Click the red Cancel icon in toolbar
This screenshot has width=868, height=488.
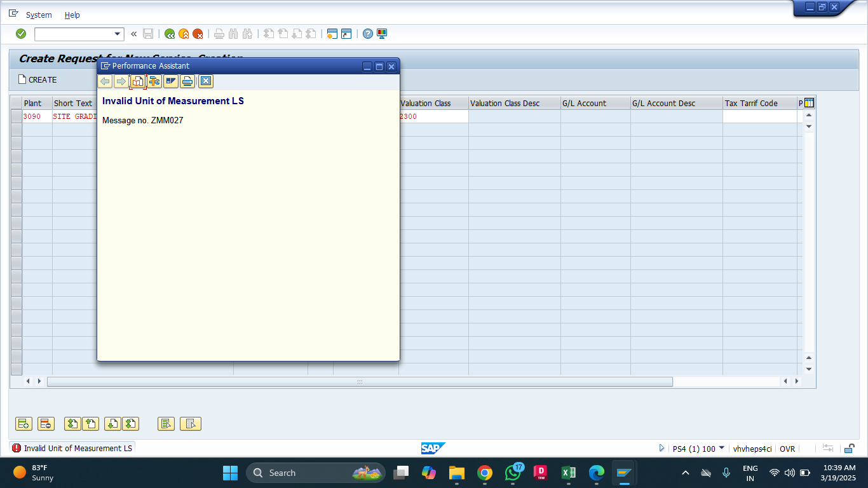click(x=198, y=34)
